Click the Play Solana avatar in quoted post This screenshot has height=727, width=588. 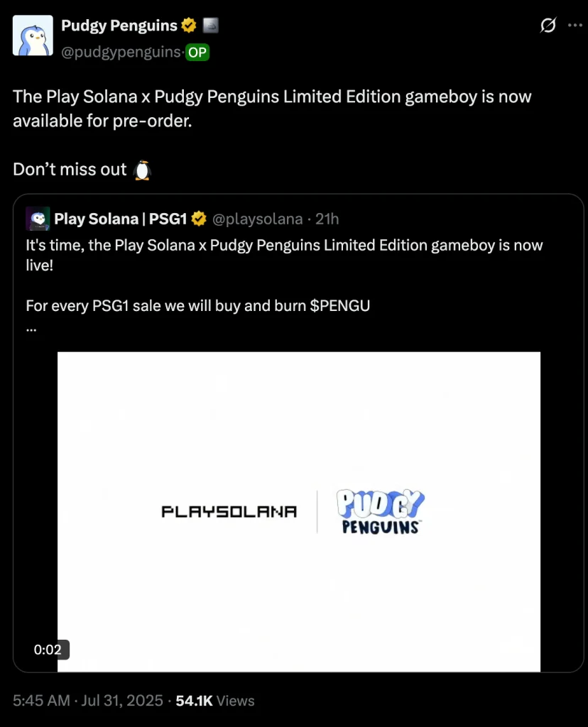38,219
